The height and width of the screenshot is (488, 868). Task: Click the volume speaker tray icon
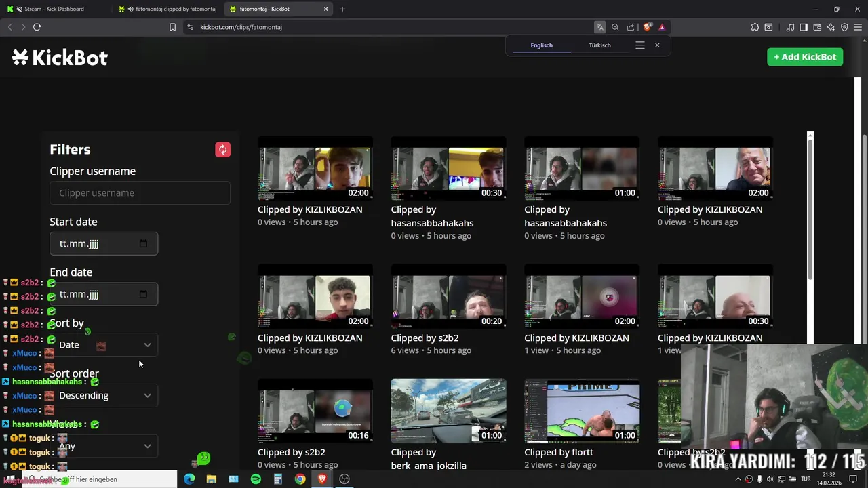pos(770,479)
